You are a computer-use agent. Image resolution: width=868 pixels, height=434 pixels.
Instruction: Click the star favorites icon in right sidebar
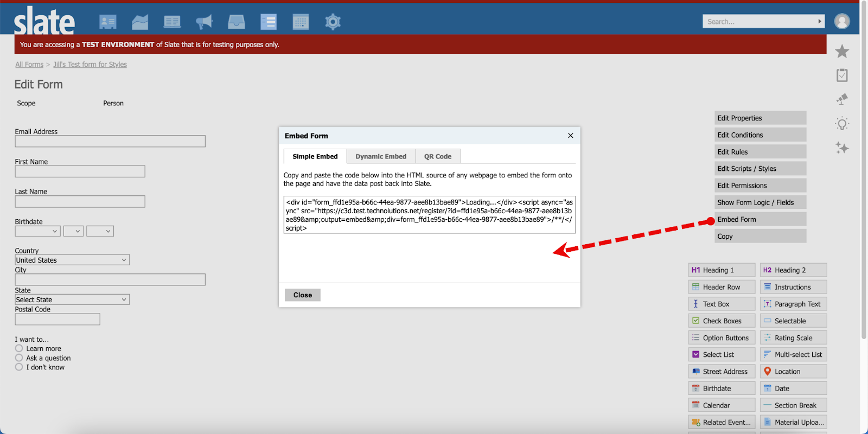[x=842, y=52]
